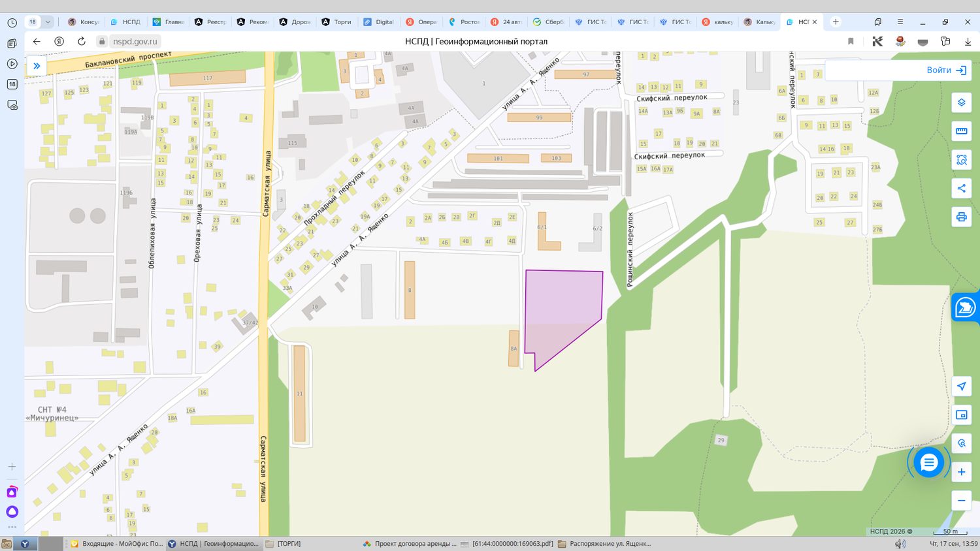Click building 8A next to the parcel
Screen dimensions: 980x551
tap(514, 349)
